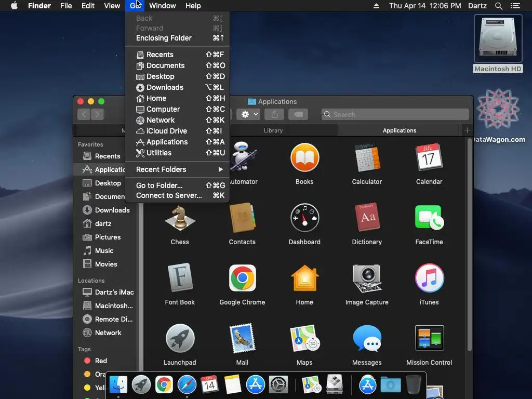Open Notification Center from menu bar
This screenshot has height=399, width=532.
515,6
